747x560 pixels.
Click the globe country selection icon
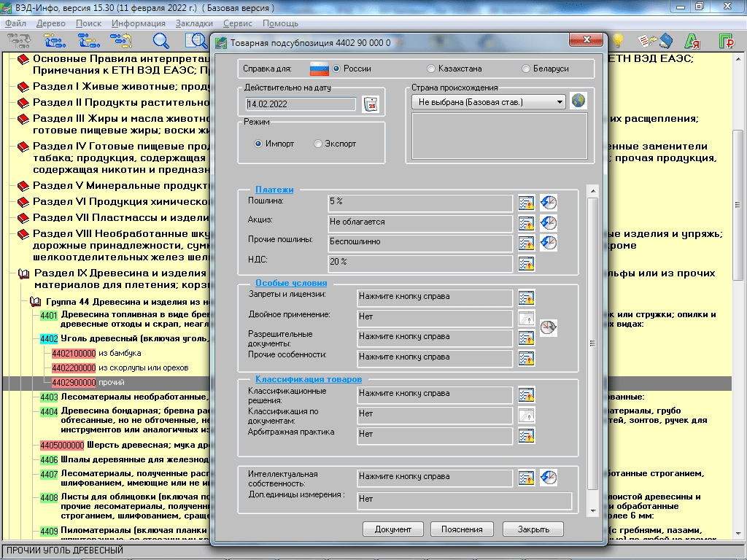[x=578, y=101]
